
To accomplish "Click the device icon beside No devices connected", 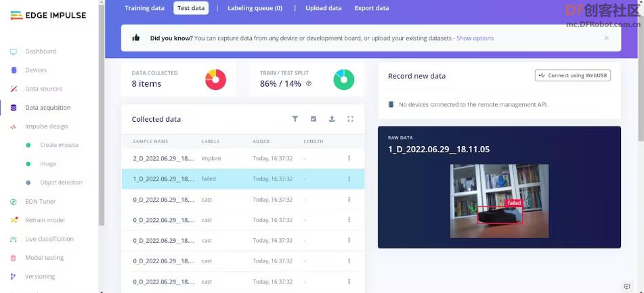I will (x=391, y=105).
